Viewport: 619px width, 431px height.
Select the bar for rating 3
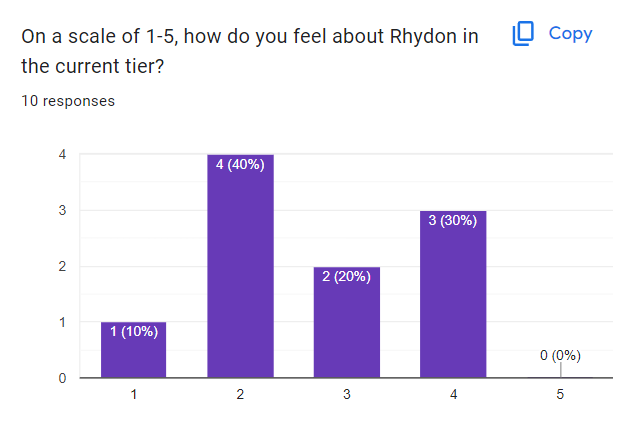[346, 325]
